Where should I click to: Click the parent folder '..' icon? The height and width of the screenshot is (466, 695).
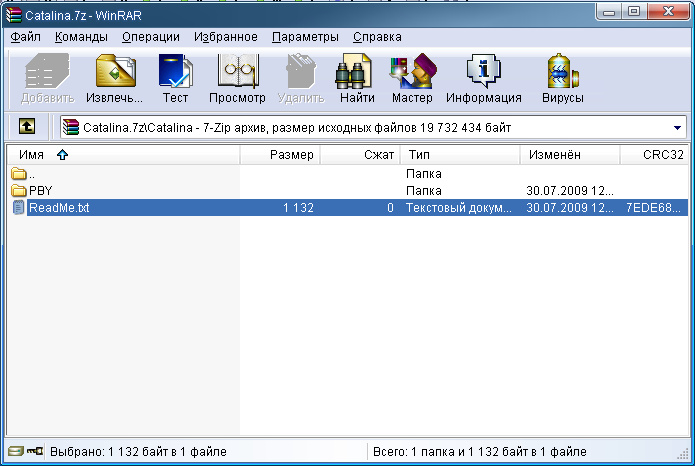19,173
